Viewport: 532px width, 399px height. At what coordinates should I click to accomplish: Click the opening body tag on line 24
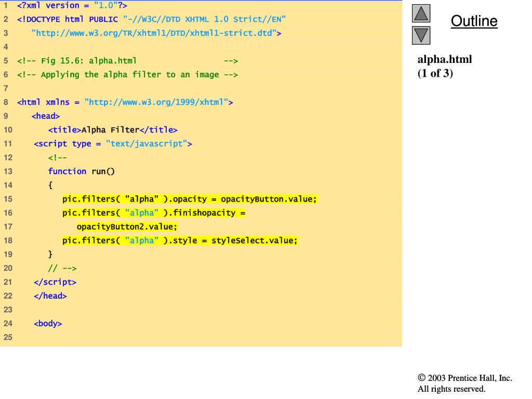pyautogui.click(x=48, y=324)
